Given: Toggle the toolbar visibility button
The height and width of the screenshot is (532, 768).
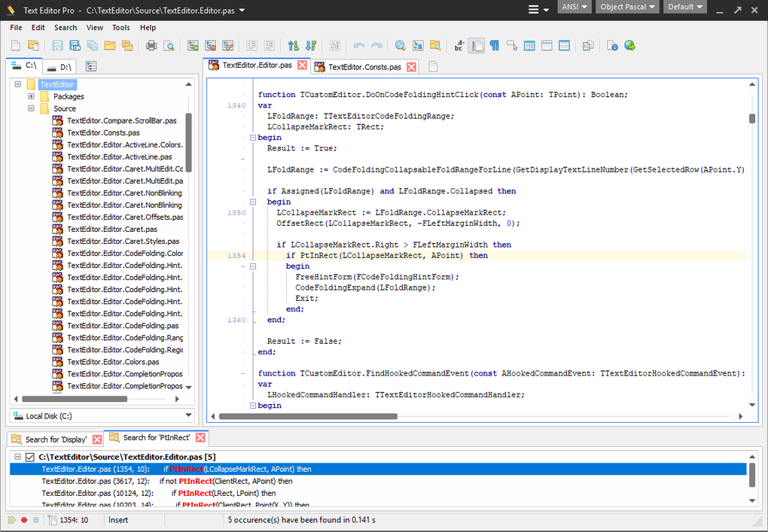Looking at the screenshot, I should 547,45.
